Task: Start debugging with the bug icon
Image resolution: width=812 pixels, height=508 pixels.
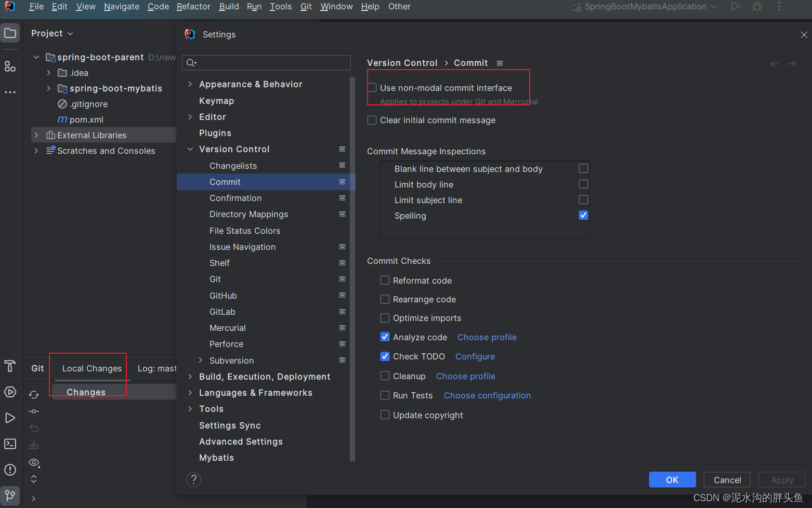Action: (757, 7)
